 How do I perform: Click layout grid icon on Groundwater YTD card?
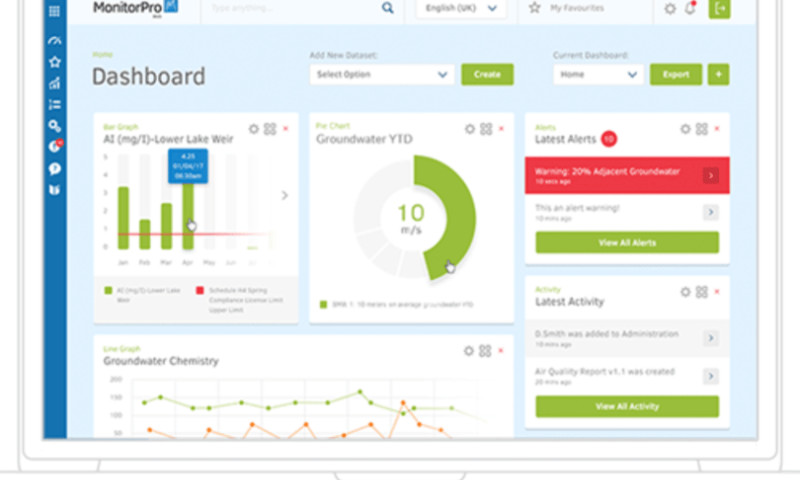(x=486, y=129)
